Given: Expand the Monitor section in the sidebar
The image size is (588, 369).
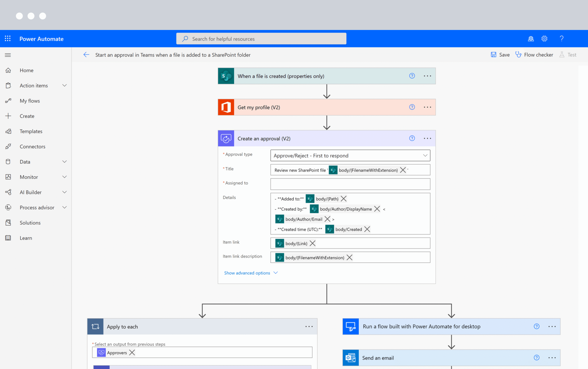Looking at the screenshot, I should point(65,177).
